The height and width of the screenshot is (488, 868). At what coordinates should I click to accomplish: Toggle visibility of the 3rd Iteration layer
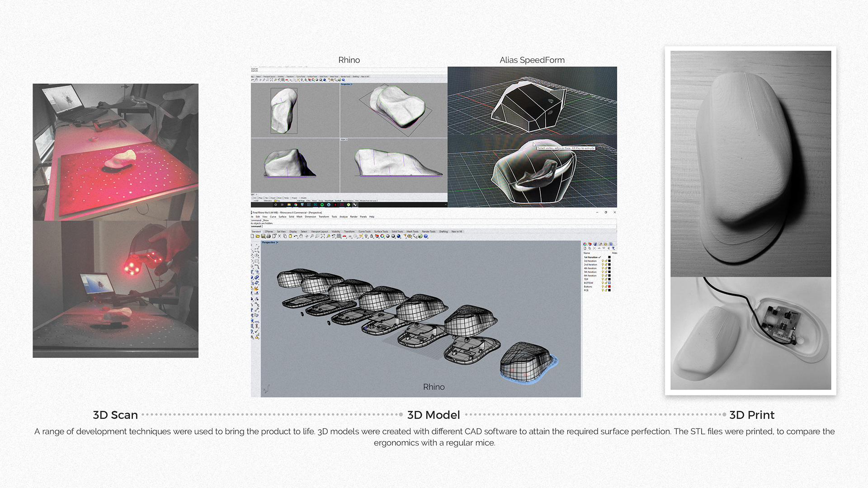click(x=603, y=261)
